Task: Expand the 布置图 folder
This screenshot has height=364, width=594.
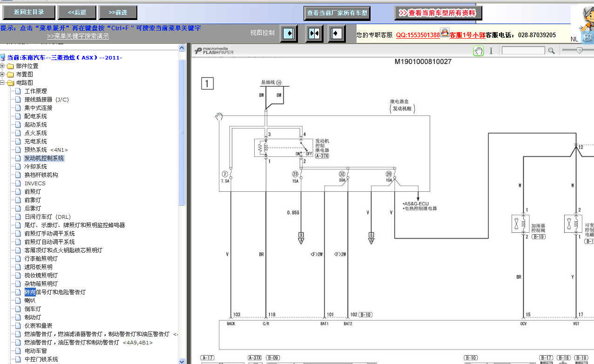Action: click(x=2, y=74)
